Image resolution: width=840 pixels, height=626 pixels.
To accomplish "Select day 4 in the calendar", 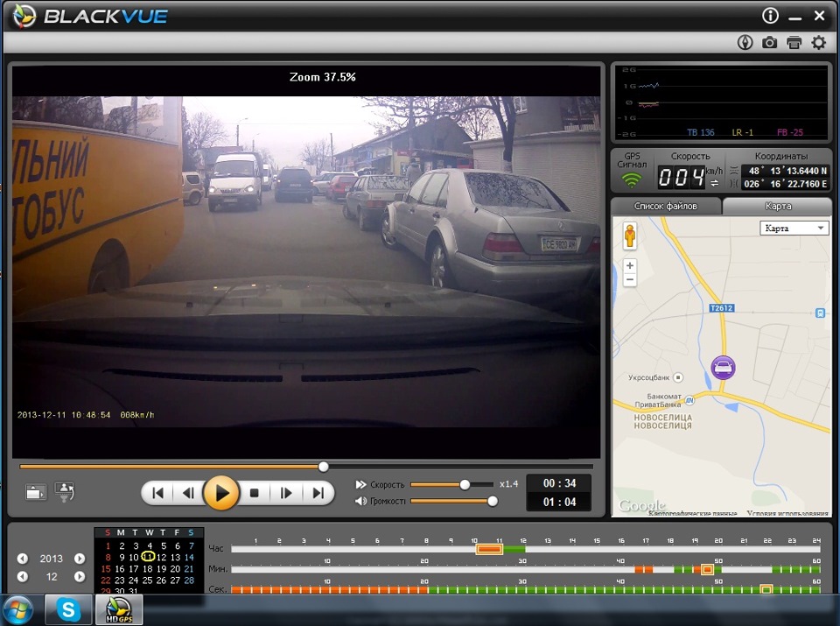I will 150,546.
